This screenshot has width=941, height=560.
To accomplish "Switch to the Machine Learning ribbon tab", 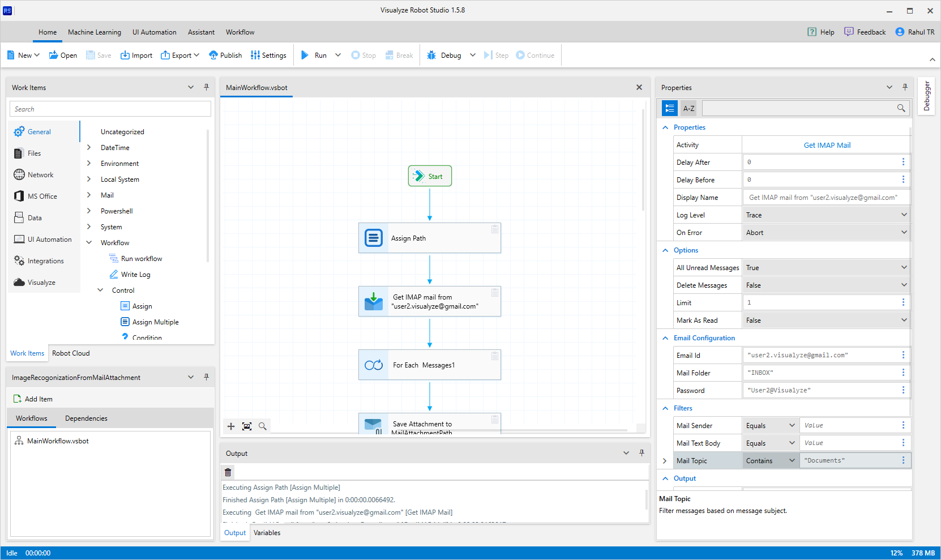I will click(95, 32).
